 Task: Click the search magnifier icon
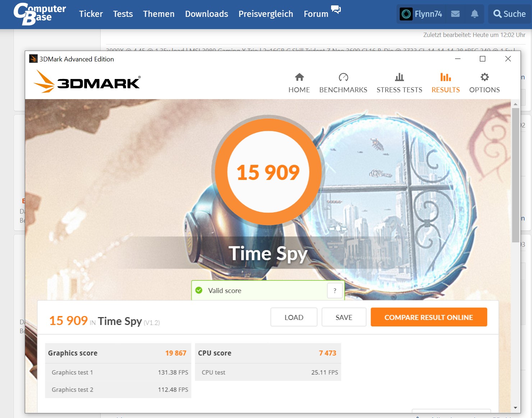pos(497,14)
